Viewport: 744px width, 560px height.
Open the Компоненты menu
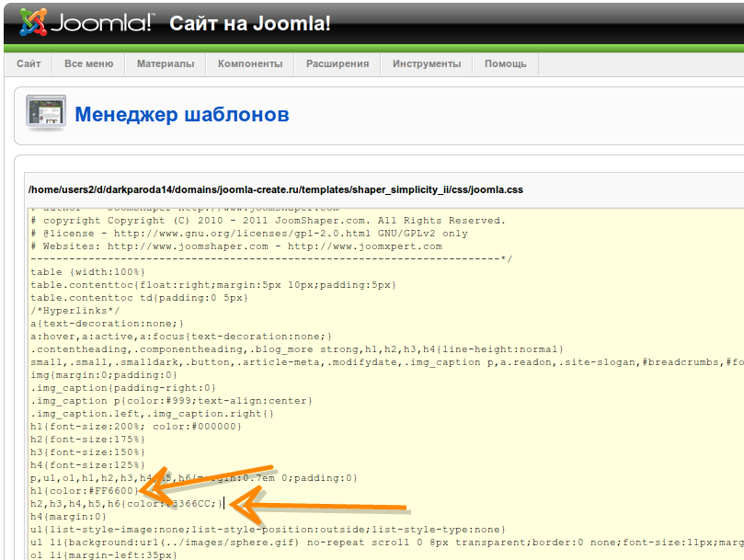249,63
